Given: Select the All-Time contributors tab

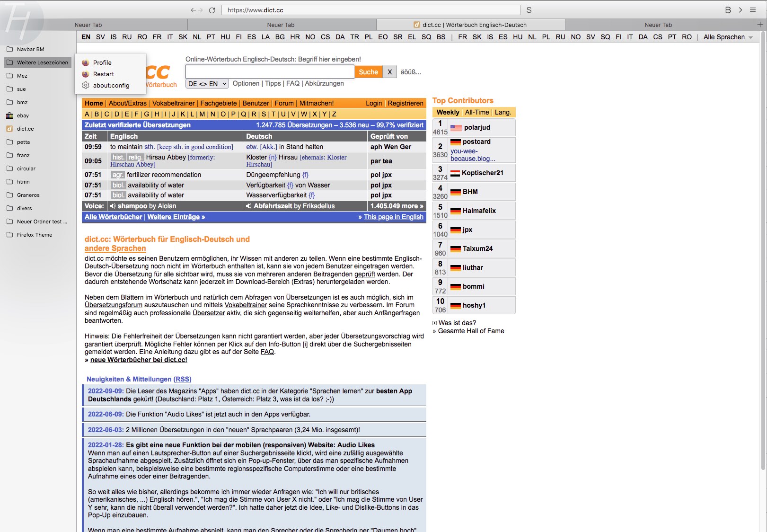Looking at the screenshot, I should (x=477, y=112).
